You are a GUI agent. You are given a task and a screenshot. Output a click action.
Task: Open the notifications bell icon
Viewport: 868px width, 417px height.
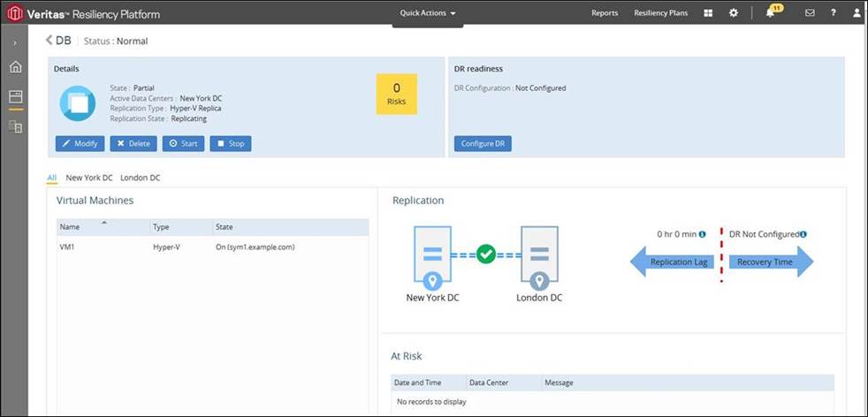771,13
